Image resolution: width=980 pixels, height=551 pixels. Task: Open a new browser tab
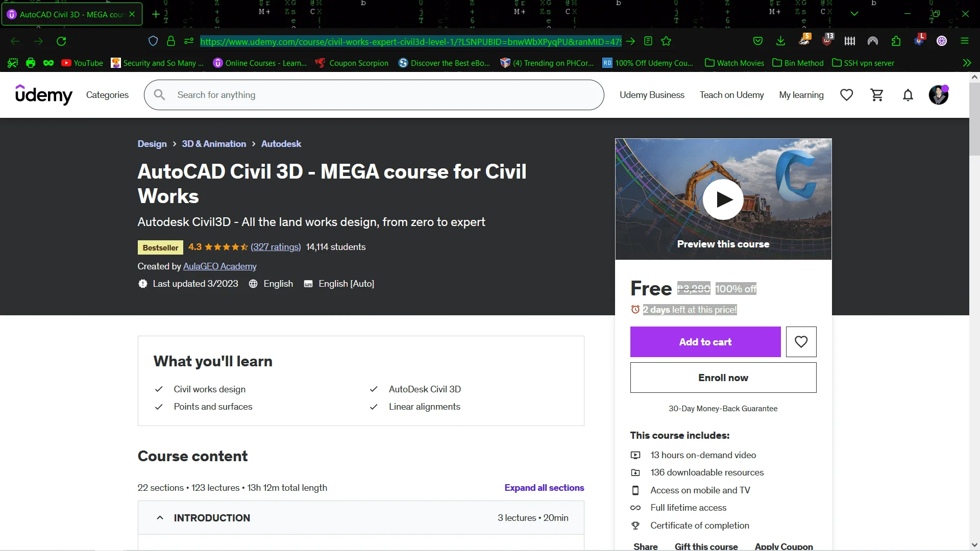(156, 14)
